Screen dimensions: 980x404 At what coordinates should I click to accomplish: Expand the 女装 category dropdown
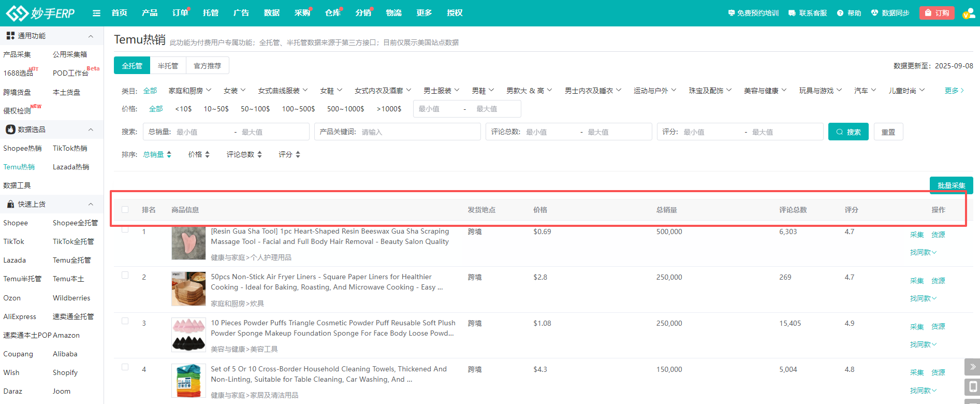(x=235, y=91)
